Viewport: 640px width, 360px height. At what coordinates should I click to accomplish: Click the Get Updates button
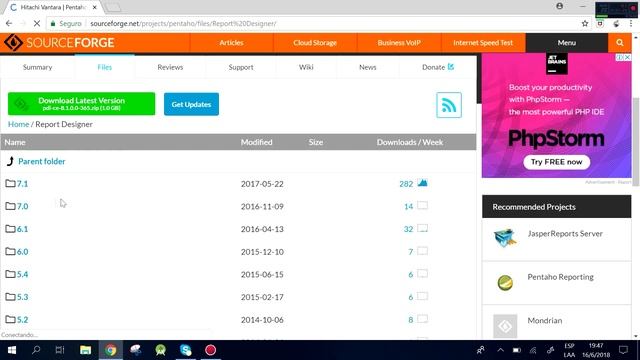pos(191,104)
